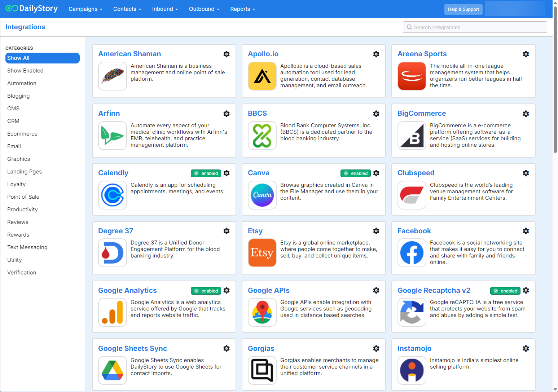This screenshot has width=558, height=392.
Task: Click the Help & Support button
Action: pos(463,9)
